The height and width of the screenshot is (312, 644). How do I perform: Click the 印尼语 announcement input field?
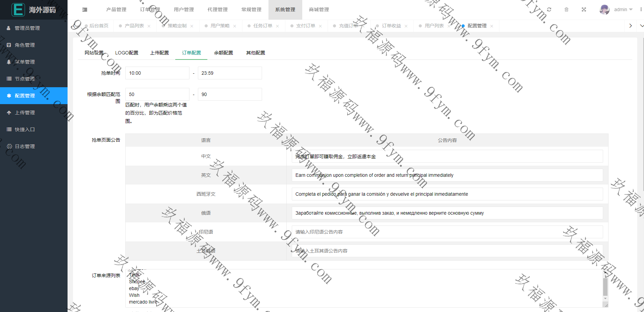447,232
